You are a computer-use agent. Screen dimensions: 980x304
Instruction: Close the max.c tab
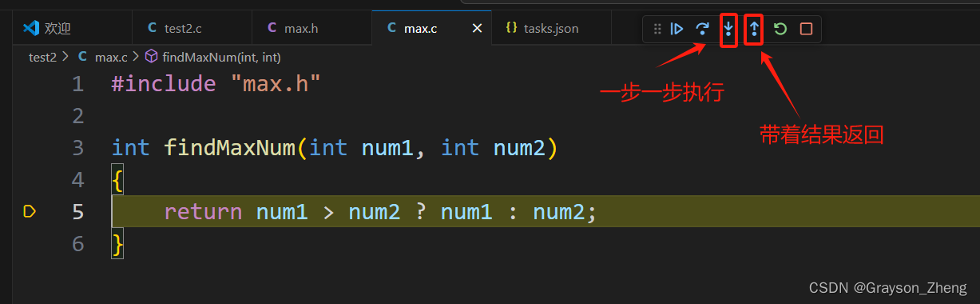tap(477, 28)
